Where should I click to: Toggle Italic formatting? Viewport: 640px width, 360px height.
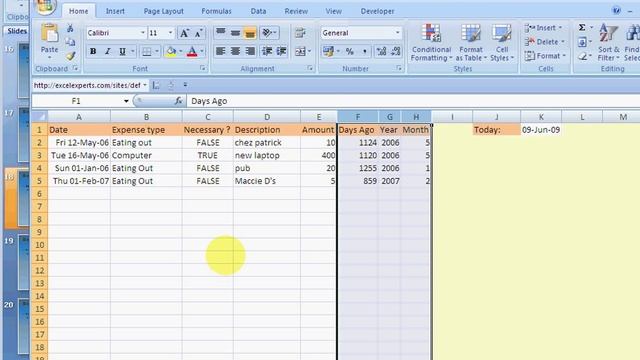[107, 51]
